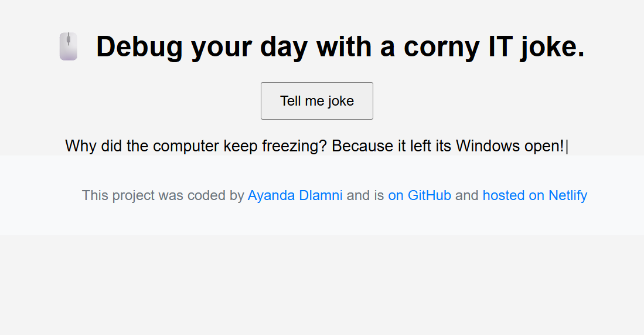Click "and" between GitHub and Netlify links

click(466, 195)
